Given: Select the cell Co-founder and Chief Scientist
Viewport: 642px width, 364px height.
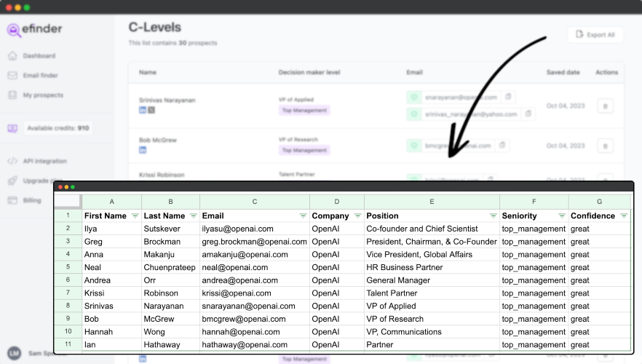Looking at the screenshot, I should tap(432, 229).
